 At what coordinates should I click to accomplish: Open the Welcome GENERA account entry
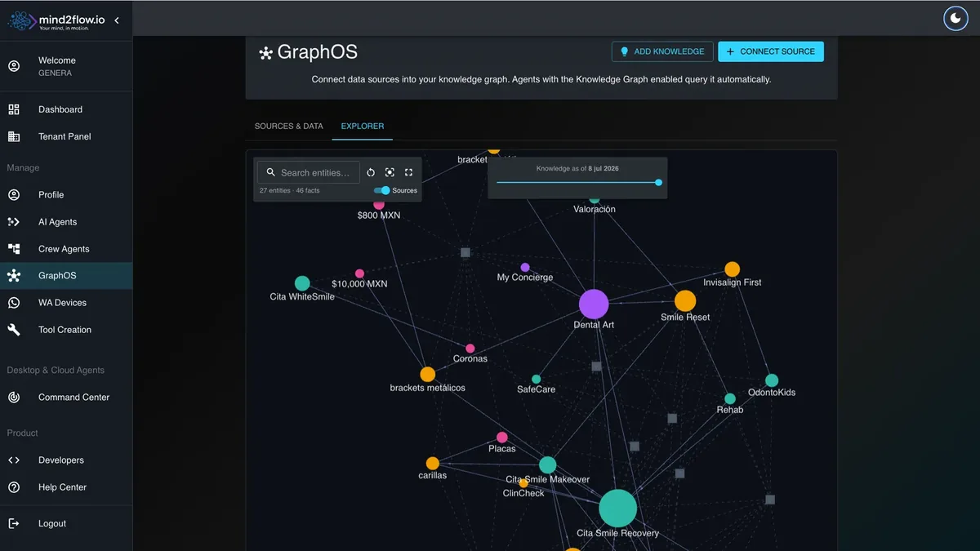click(66, 66)
